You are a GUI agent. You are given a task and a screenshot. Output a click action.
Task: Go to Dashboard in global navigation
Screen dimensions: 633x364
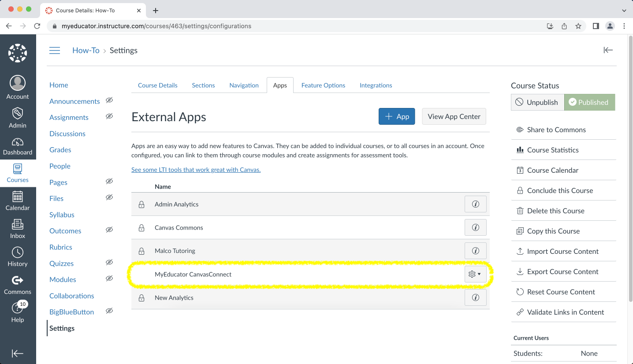[18, 146]
